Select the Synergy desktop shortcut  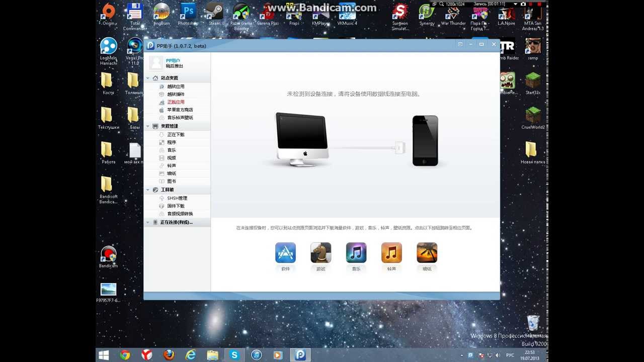(x=427, y=14)
